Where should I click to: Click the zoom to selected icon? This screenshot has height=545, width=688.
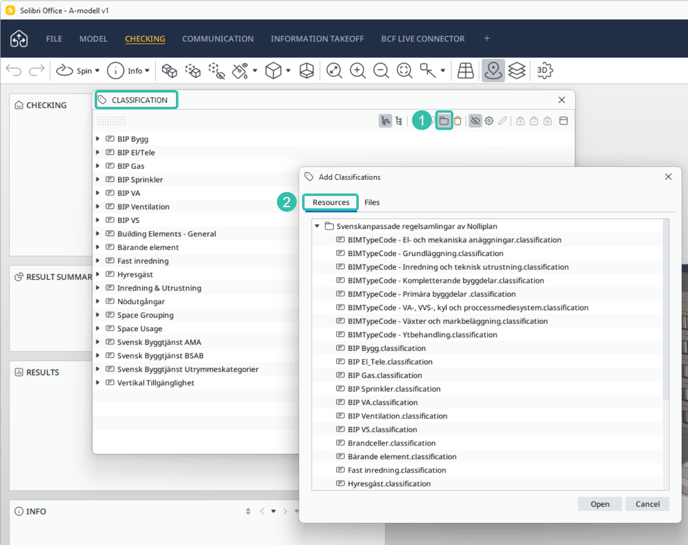[x=404, y=70]
